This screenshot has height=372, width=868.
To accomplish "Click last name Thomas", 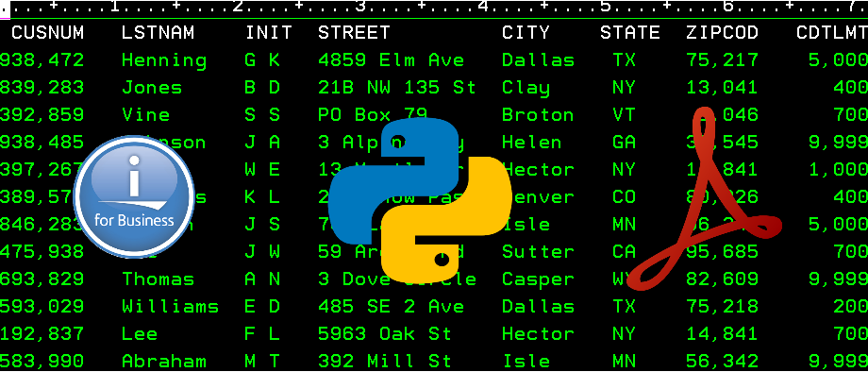I will 158,279.
